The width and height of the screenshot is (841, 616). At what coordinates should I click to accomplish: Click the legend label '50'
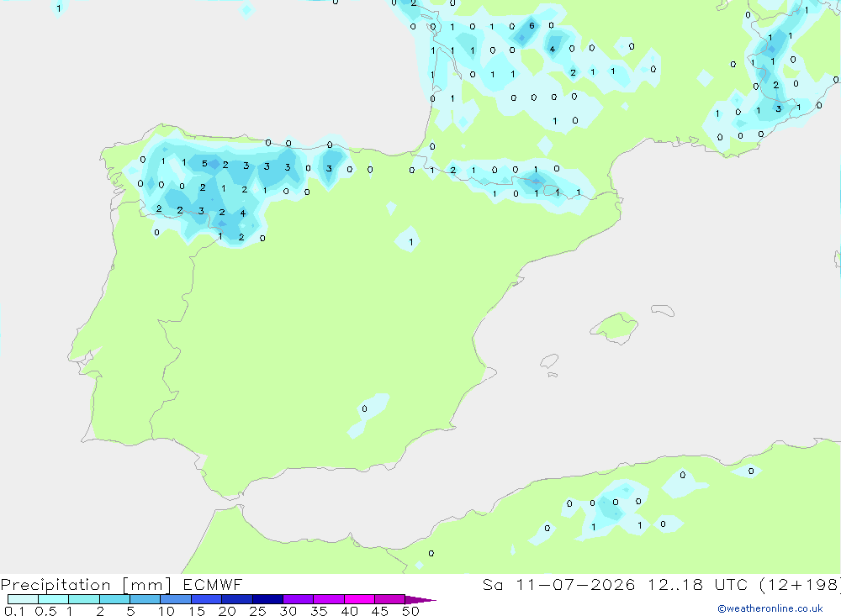coord(411,611)
